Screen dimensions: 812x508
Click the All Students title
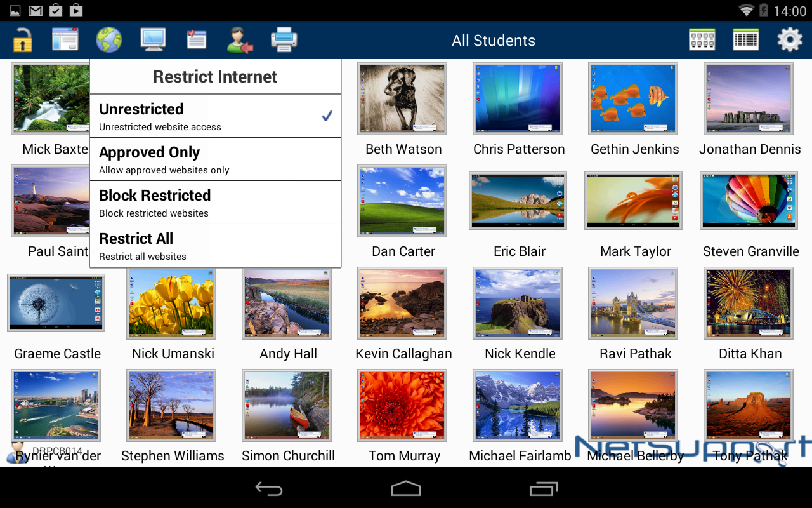493,41
